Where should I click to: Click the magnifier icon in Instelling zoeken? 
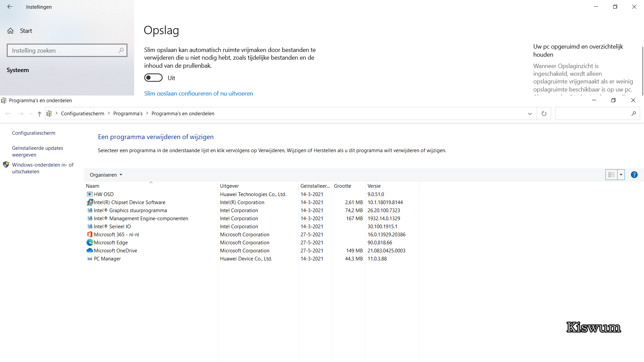coord(121,50)
